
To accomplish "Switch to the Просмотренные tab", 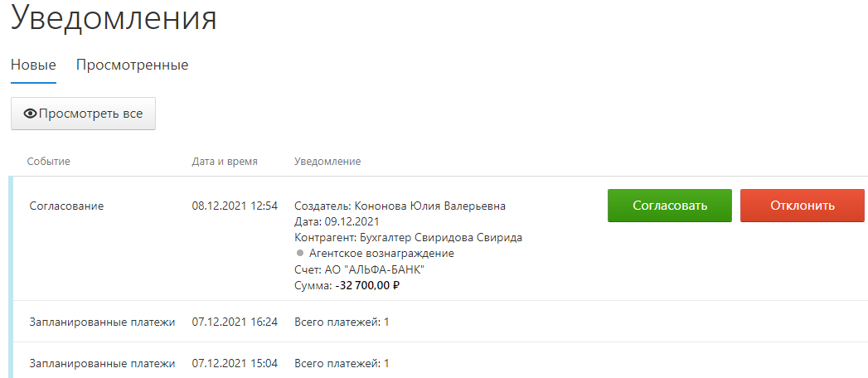I will [133, 65].
